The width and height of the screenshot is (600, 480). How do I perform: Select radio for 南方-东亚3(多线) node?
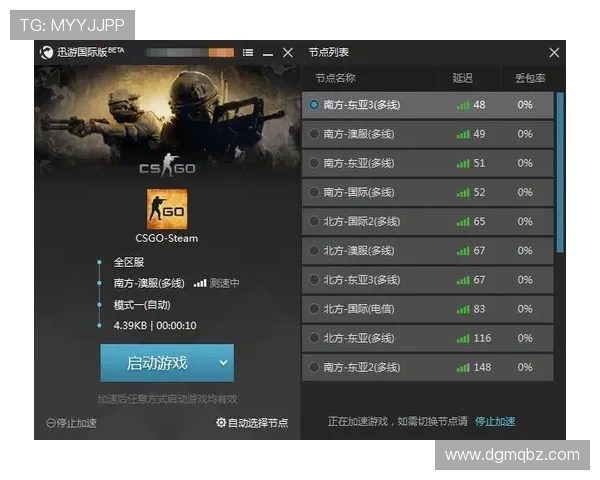tap(314, 104)
